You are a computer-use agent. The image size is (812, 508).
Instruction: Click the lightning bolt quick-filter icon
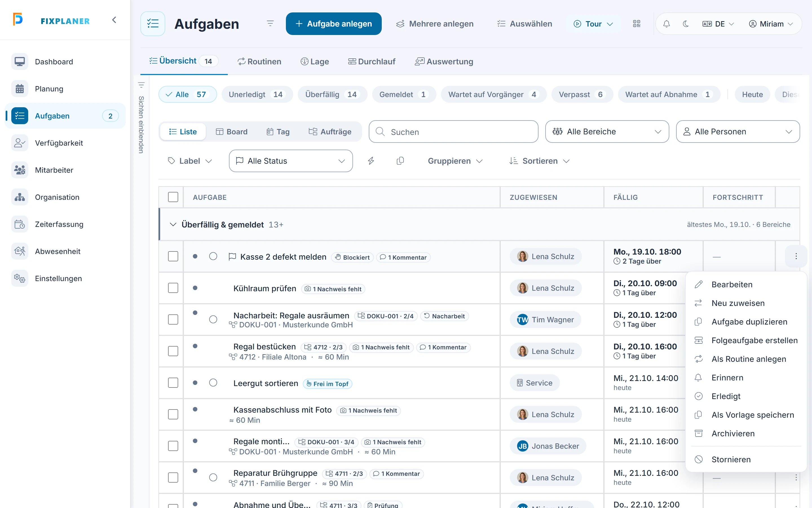click(x=371, y=161)
